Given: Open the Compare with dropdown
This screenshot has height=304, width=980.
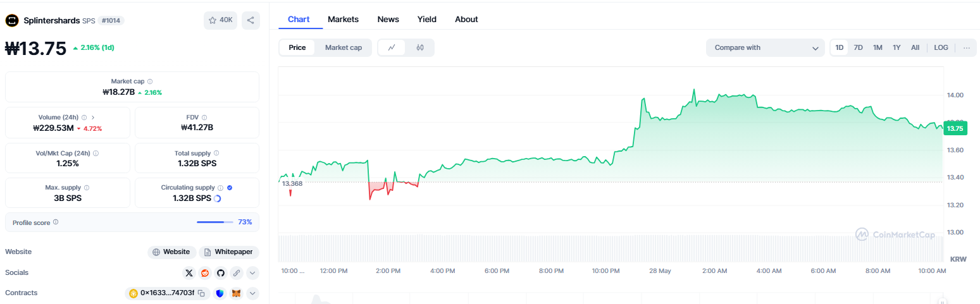Looking at the screenshot, I should pyautogui.click(x=766, y=47).
